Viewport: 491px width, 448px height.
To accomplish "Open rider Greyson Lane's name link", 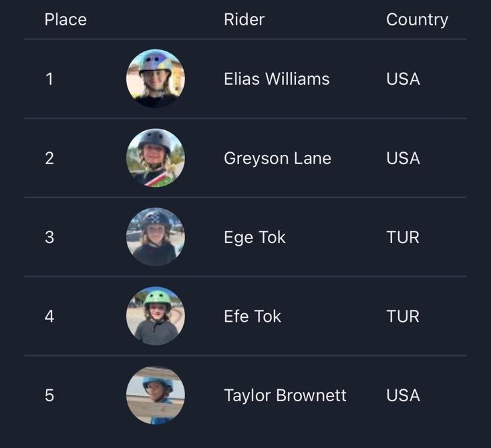I will point(277,158).
